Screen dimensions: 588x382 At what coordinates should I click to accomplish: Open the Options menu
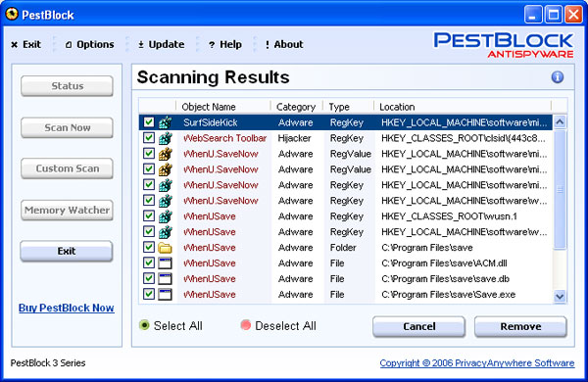pyautogui.click(x=89, y=45)
